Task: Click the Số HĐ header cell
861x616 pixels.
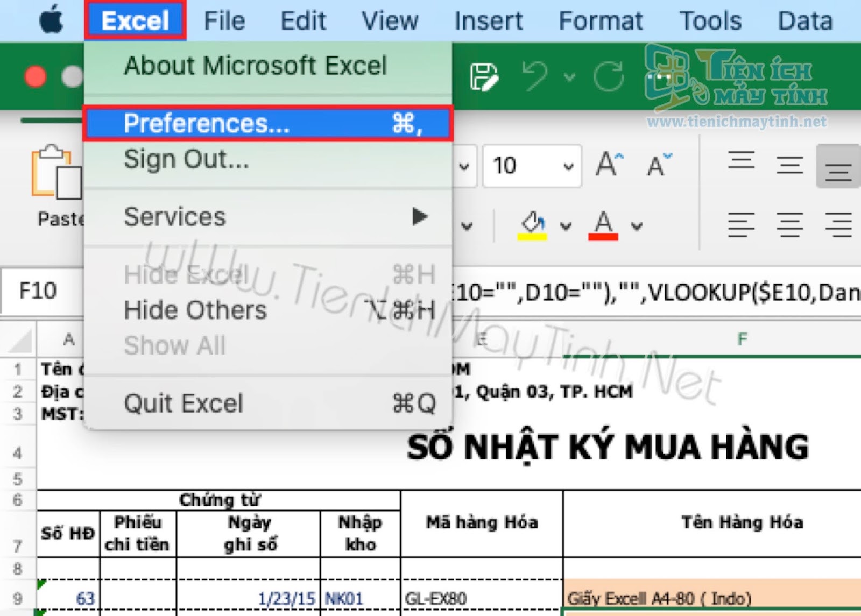Action: 68,533
